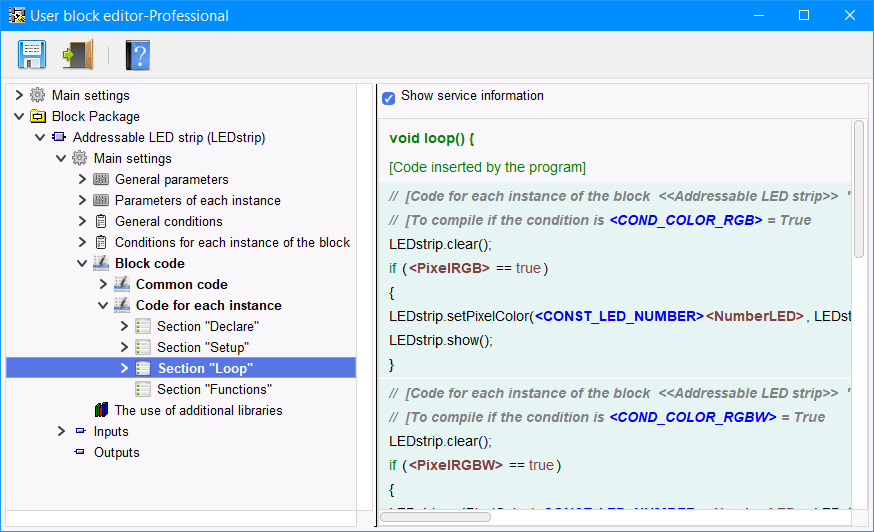This screenshot has width=874, height=532.
Task: Select Parameters of each instance item
Action: point(197,201)
